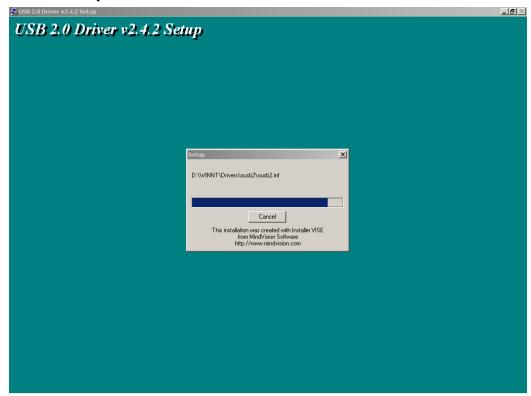Close the USB 2.0 Driver Setup window

[x=522, y=12]
